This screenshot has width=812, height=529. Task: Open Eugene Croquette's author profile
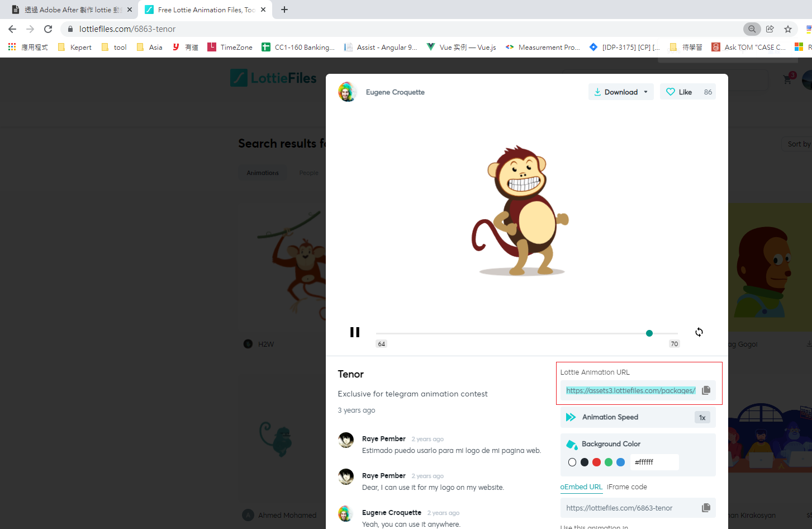[x=395, y=92]
